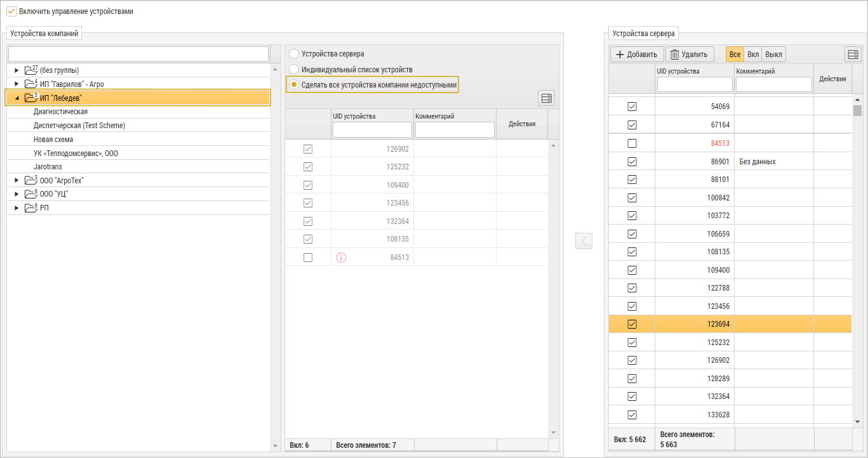The width and height of the screenshot is (868, 458).
Task: Click company device UID 132364
Action: pyautogui.click(x=397, y=221)
